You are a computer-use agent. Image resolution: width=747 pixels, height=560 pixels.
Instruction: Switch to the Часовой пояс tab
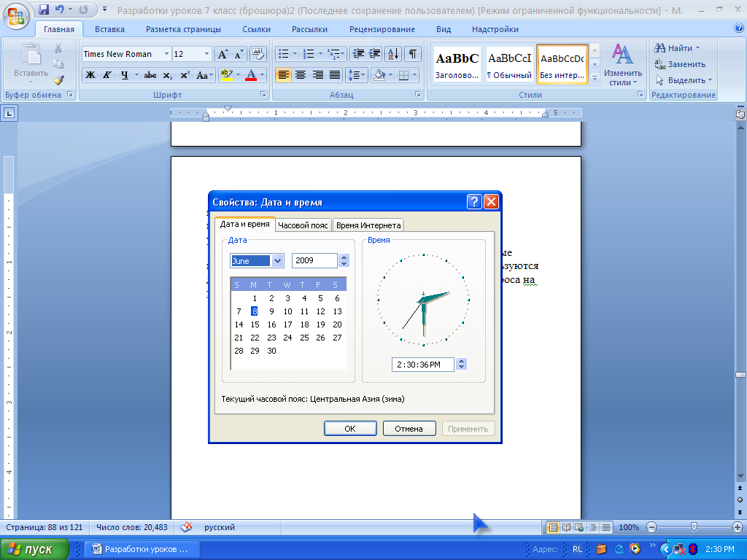pos(303,225)
